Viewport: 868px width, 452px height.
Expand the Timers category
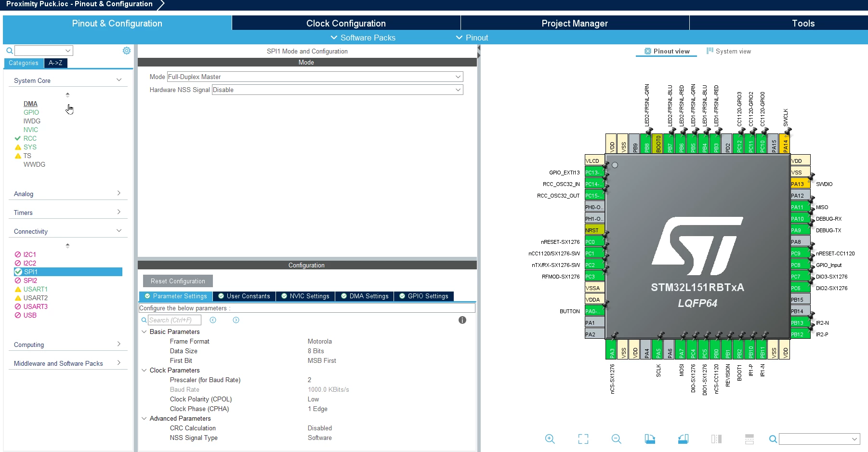67,213
